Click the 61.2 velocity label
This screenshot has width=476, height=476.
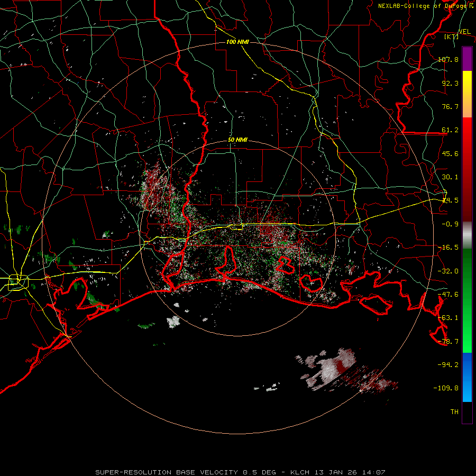[x=450, y=130]
